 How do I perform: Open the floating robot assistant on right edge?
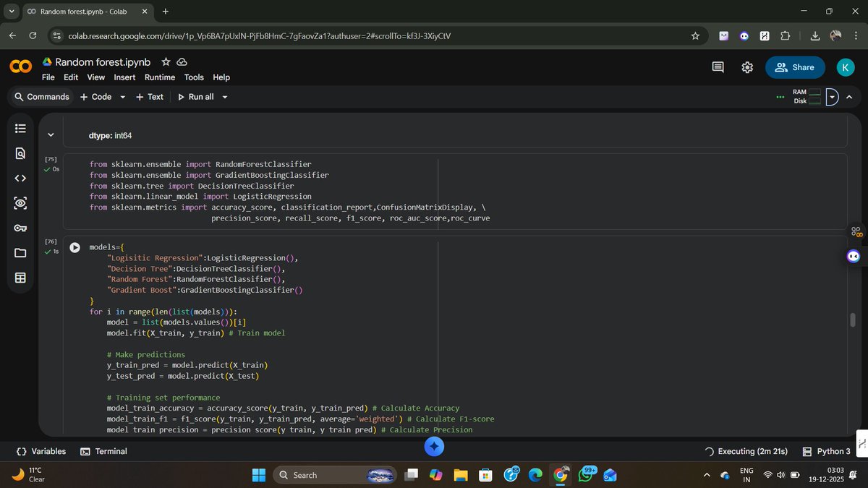pos(854,256)
